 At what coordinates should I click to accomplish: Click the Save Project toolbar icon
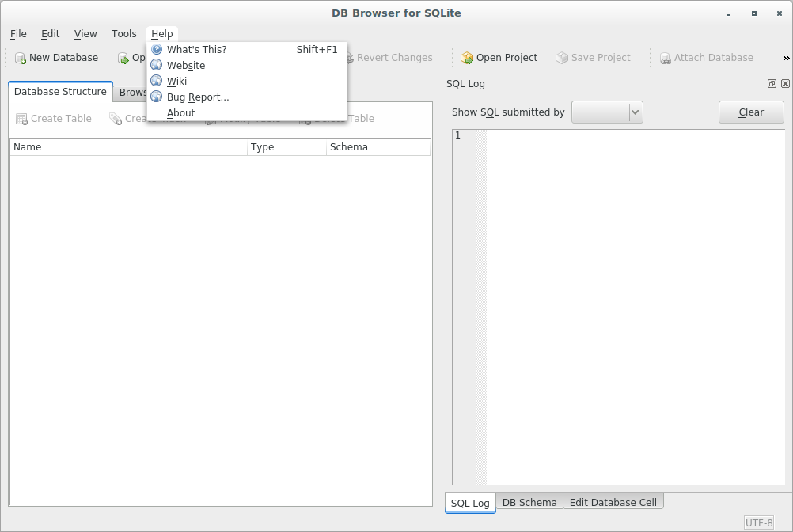[x=562, y=57]
